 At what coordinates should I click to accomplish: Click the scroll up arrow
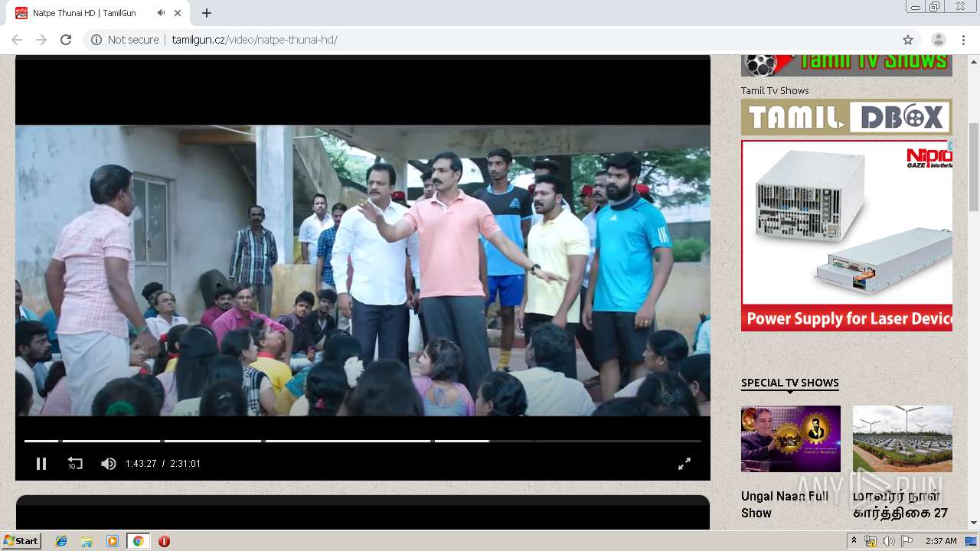coord(974,61)
